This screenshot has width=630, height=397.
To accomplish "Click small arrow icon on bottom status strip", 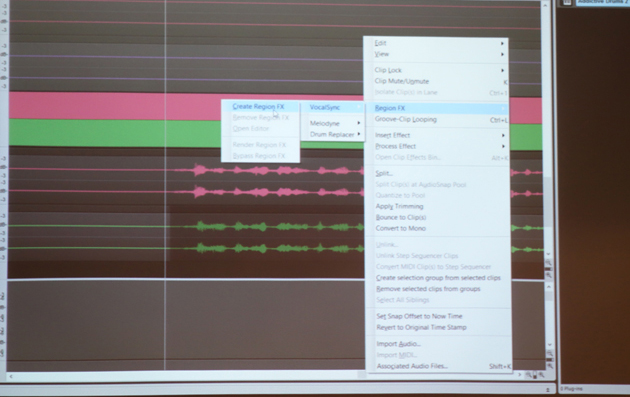I will tap(547, 390).
